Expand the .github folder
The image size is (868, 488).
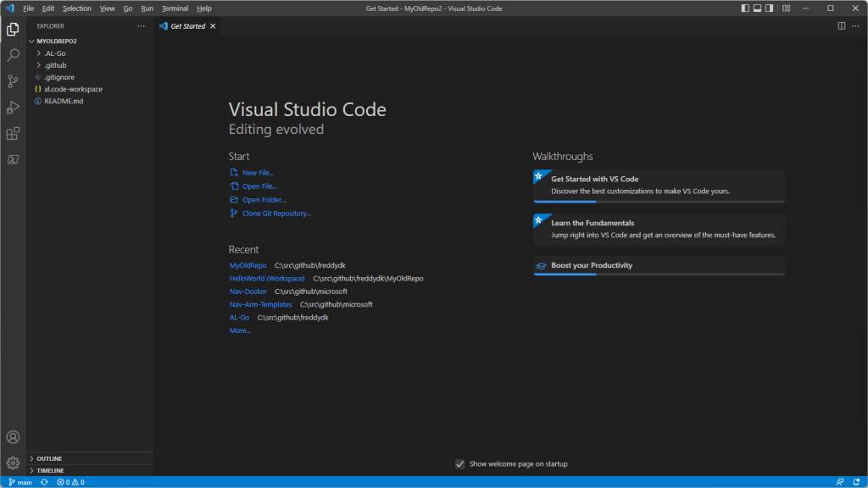click(91, 65)
